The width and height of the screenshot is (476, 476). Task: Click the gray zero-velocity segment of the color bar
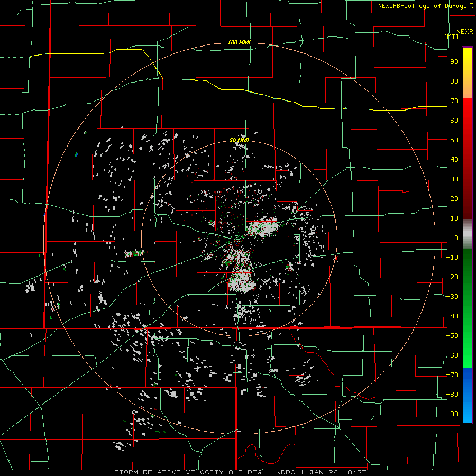[467, 234]
